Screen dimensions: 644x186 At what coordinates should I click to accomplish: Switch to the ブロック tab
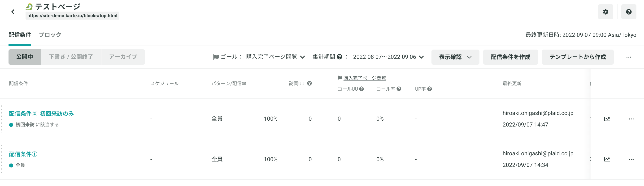coord(50,35)
